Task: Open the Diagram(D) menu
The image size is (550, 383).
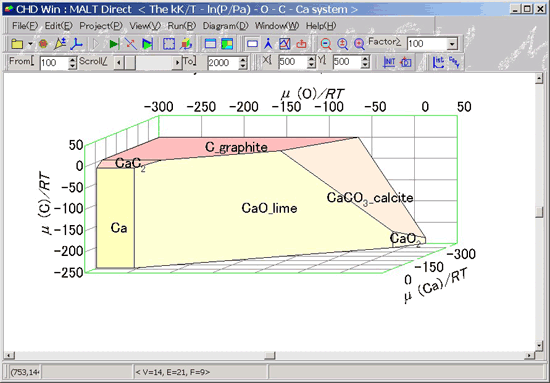Action: (225, 26)
